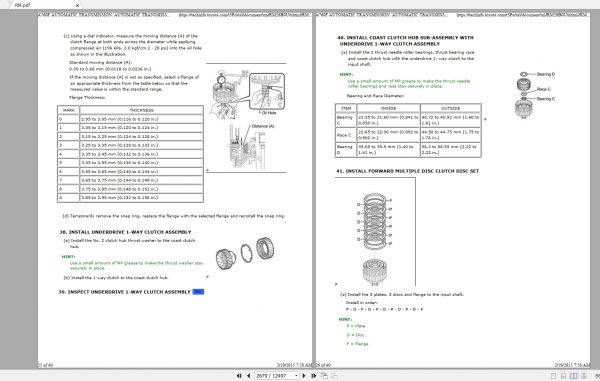Go to the previous page
The image size is (600, 381).
pyautogui.click(x=248, y=376)
